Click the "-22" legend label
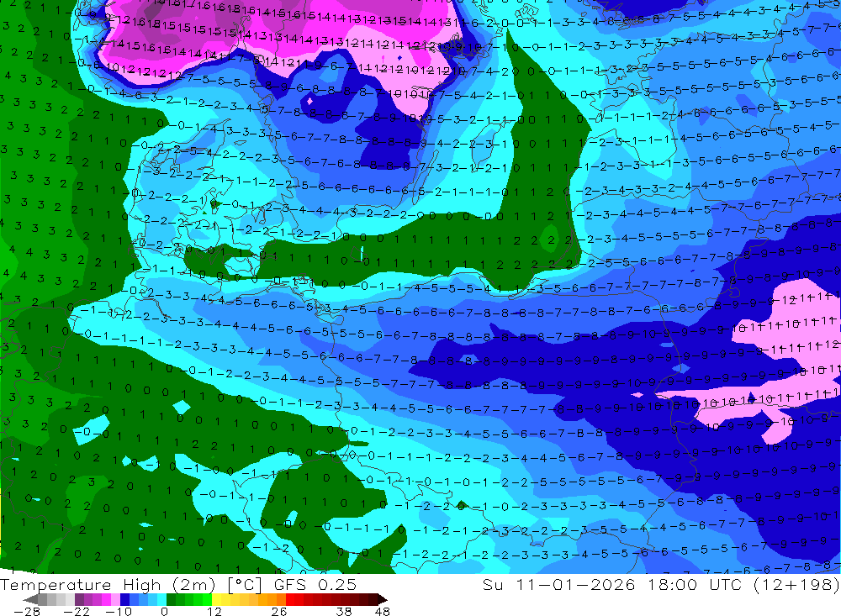Screen dimensions: 841x616 click(x=77, y=611)
